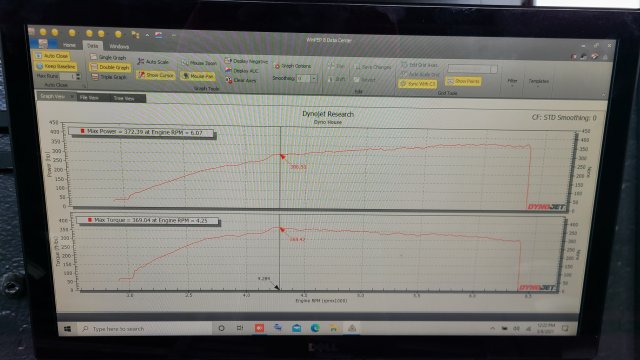This screenshot has height=360, width=640.
Task: Switch to the Home ribbon tab
Action: coord(69,45)
